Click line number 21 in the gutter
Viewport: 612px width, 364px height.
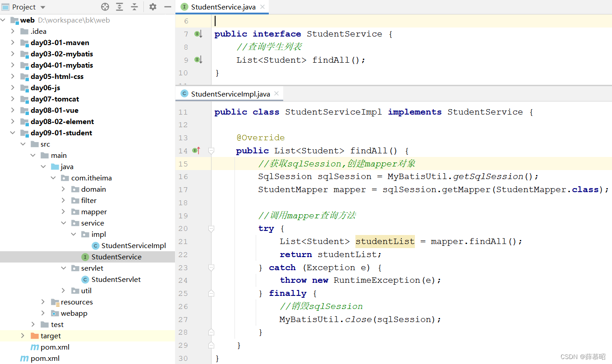183,241
